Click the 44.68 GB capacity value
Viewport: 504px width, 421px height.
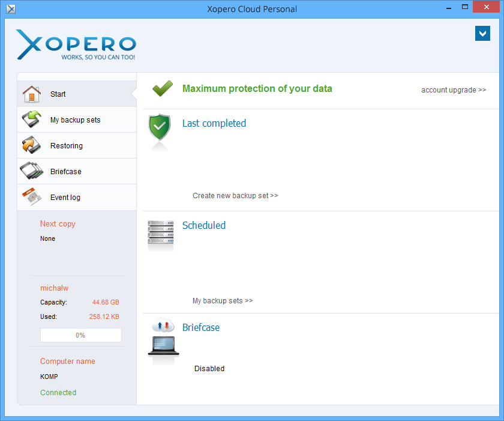pyautogui.click(x=106, y=302)
